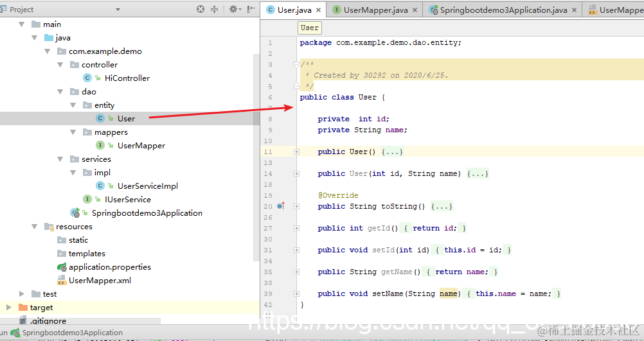The image size is (644, 341).
Task: Click the Project panel vertical scrollbar
Action: pos(256,158)
